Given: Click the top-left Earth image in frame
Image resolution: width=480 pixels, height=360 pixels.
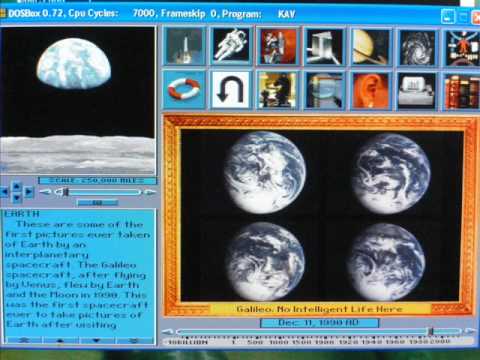Looking at the screenshot, I should [265, 172].
